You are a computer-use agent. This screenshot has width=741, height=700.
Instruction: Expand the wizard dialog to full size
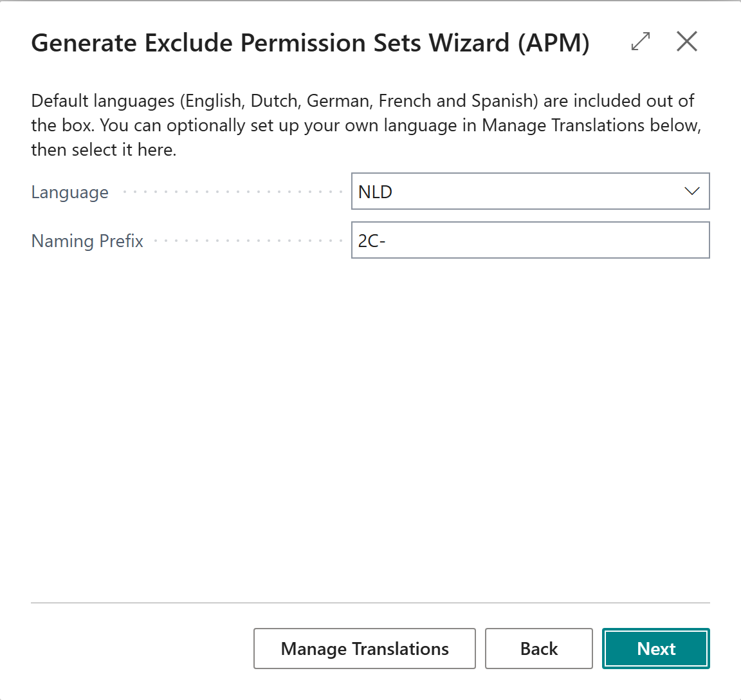coord(641,42)
